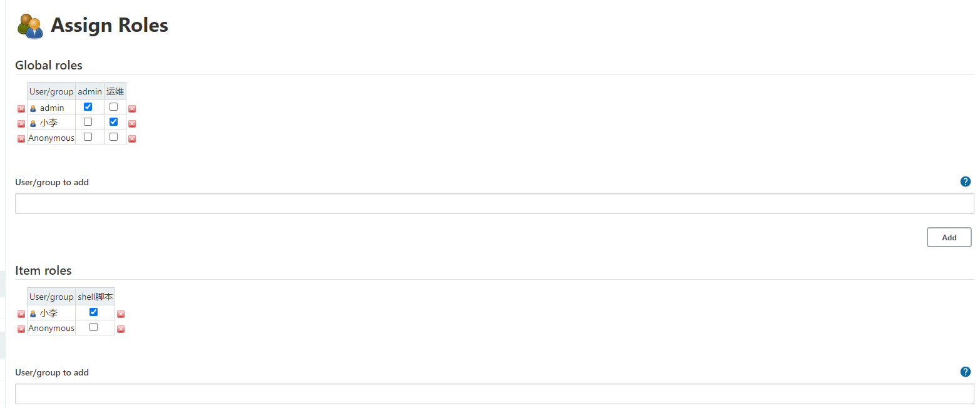Focus the Item roles User/group to add field
Viewport: 980px width, 408px height.
(x=494, y=394)
